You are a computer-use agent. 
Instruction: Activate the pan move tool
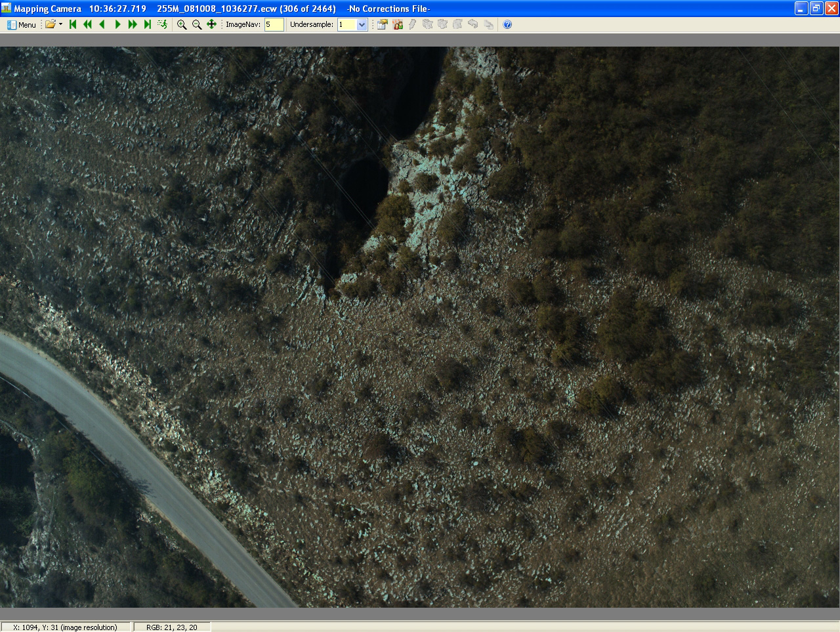(x=211, y=24)
